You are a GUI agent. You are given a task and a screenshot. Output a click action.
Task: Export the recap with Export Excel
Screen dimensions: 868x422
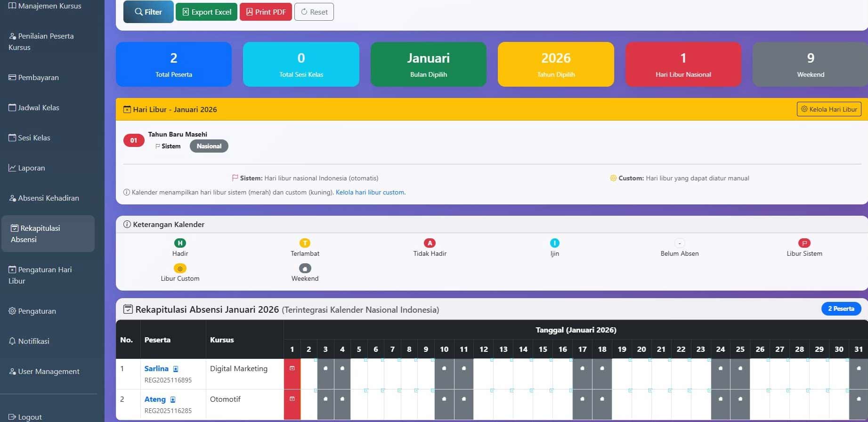tap(206, 12)
